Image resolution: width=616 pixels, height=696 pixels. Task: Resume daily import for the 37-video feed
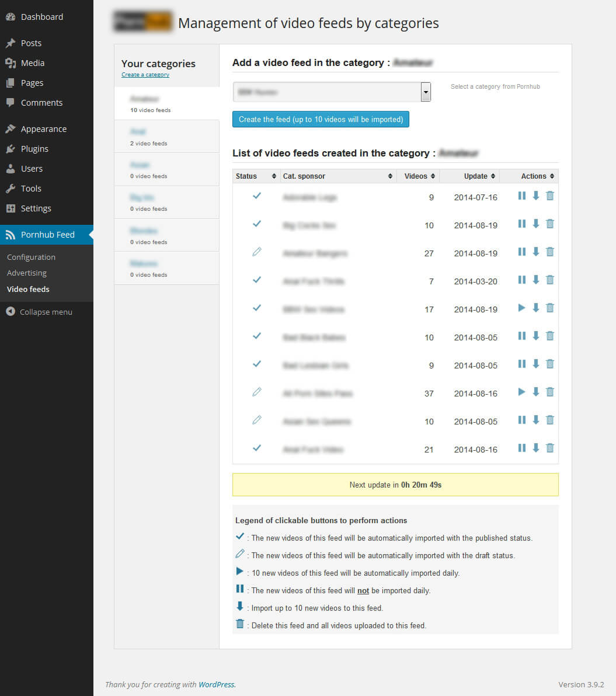522,391
